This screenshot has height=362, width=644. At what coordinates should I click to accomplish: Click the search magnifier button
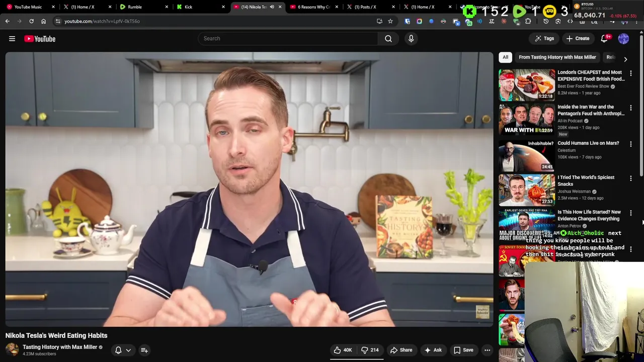(x=388, y=39)
